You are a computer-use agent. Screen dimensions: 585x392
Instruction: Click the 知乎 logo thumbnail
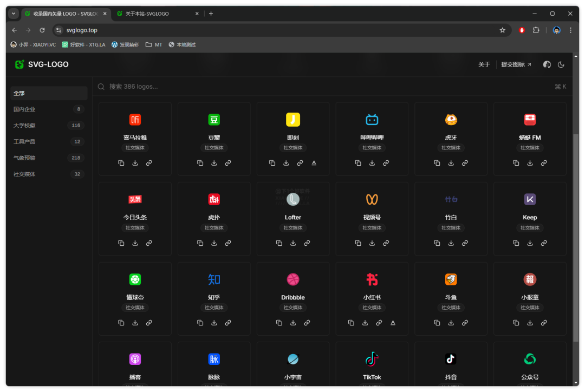click(214, 279)
